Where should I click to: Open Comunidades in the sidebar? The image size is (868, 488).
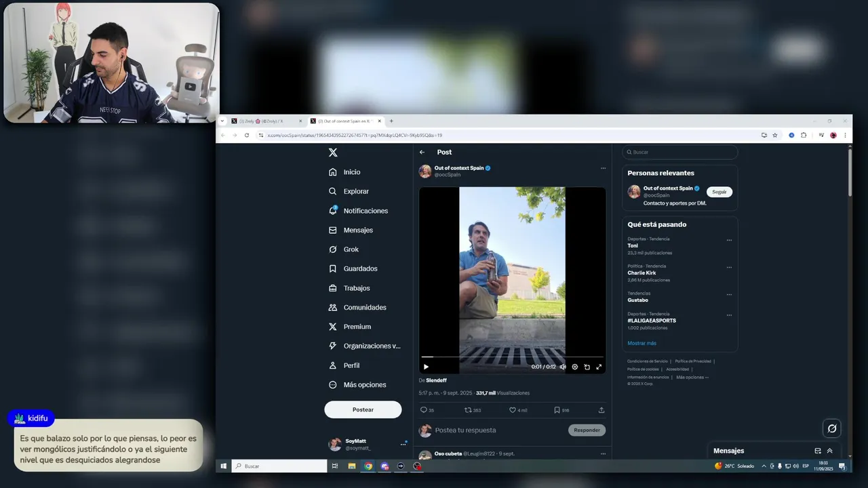tap(358, 307)
